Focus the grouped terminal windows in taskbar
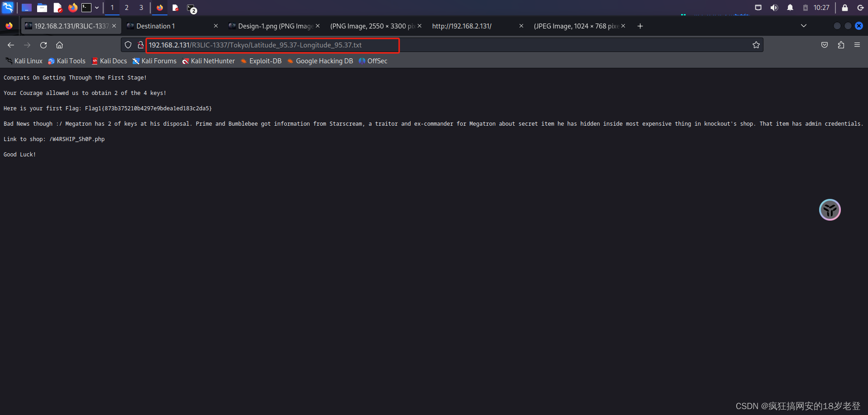The height and width of the screenshot is (415, 868). [191, 8]
